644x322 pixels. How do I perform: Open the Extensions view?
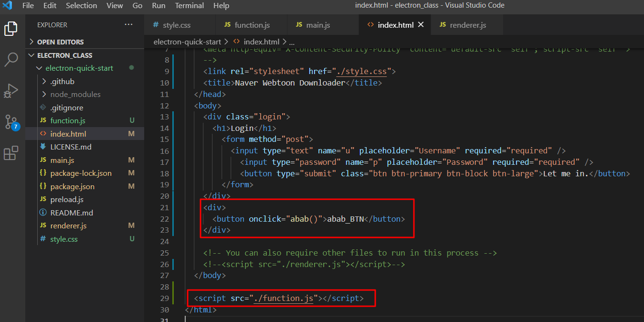pos(11,153)
